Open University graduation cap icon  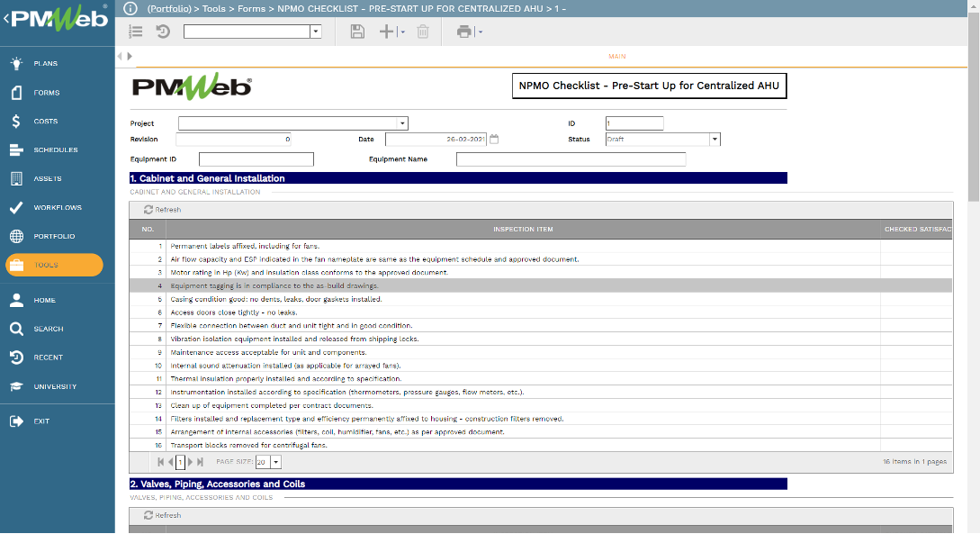17,386
